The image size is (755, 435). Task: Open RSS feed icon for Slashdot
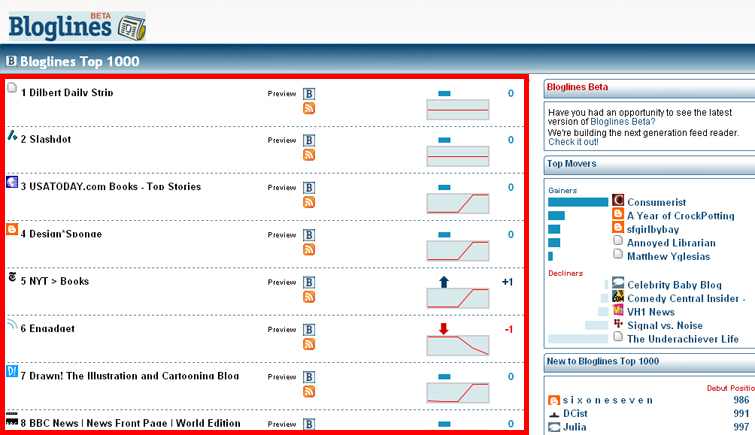click(x=309, y=155)
